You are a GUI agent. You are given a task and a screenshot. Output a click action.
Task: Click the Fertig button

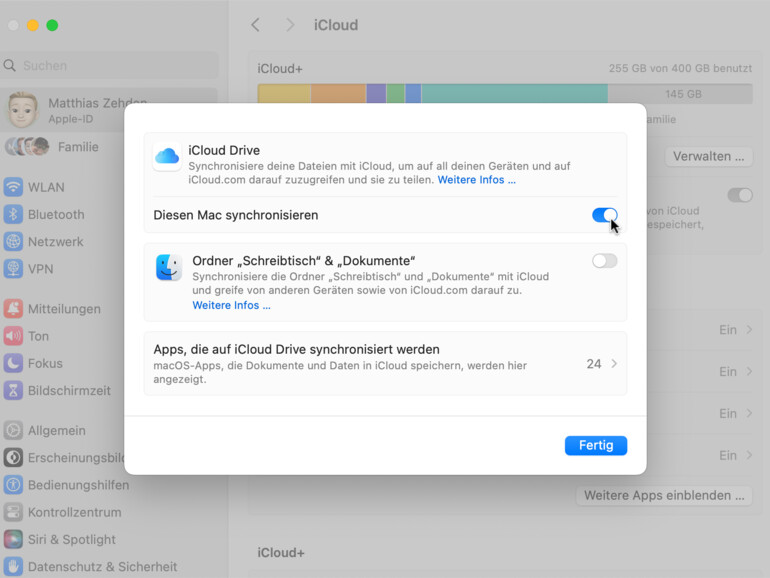[x=596, y=445]
